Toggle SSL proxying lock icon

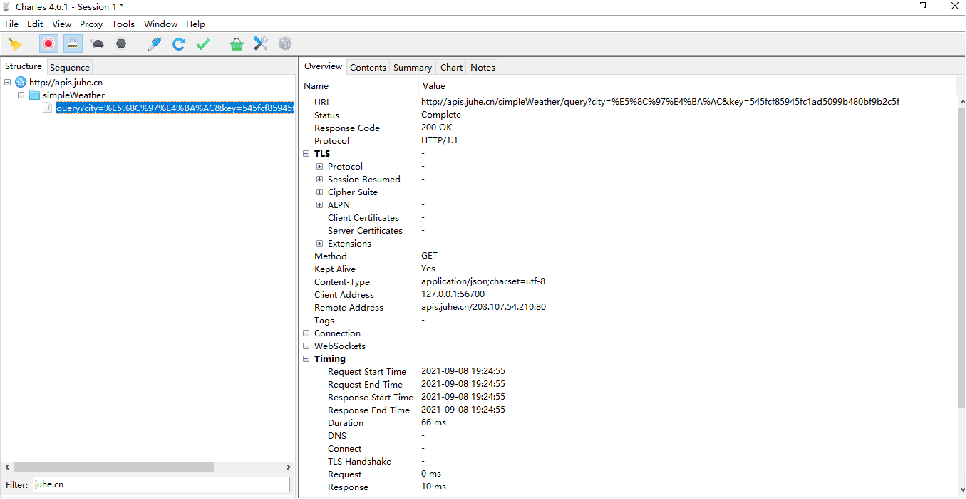tap(73, 44)
